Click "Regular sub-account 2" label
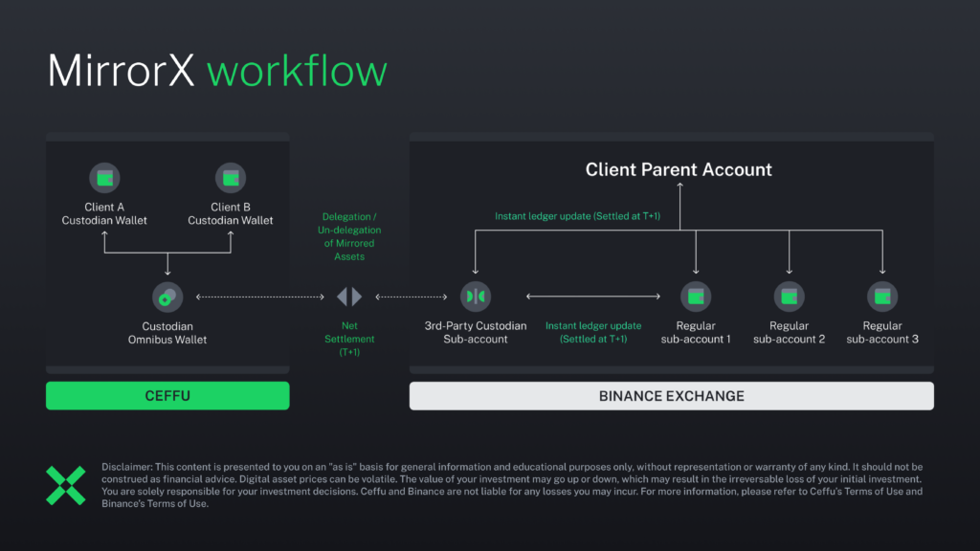Viewport: 980px width, 551px height. click(789, 332)
